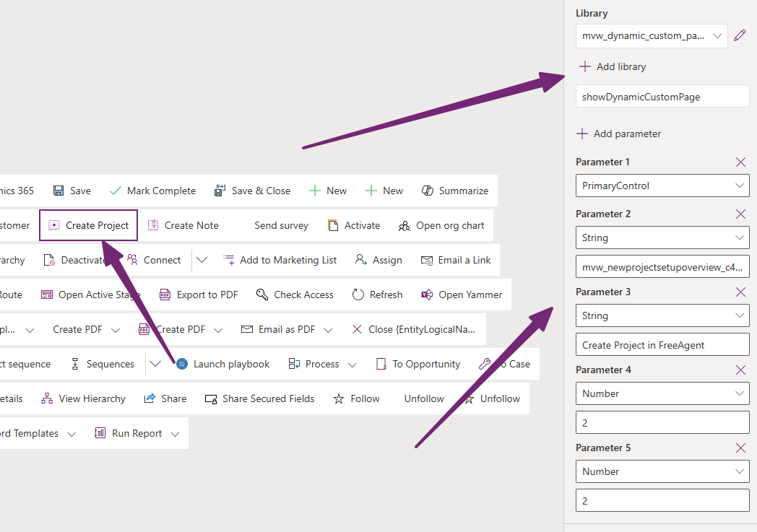This screenshot has width=757, height=532.
Task: Delete Parameter 3 using the X
Action: 740,292
